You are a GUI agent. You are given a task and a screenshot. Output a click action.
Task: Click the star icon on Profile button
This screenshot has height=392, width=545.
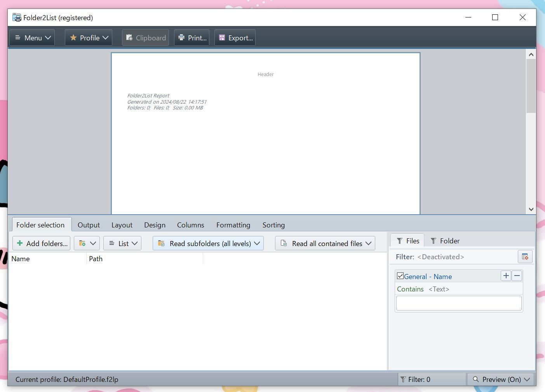coord(73,38)
